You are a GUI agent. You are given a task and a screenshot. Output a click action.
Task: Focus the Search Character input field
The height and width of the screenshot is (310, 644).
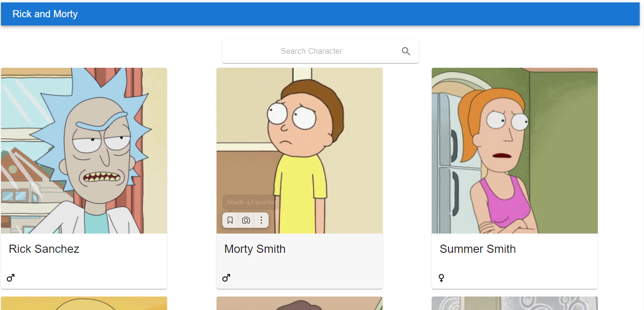tap(311, 51)
